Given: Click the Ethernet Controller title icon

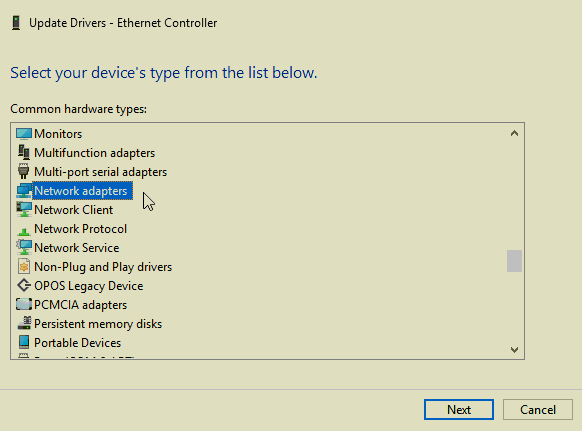Looking at the screenshot, I should 16,23.
